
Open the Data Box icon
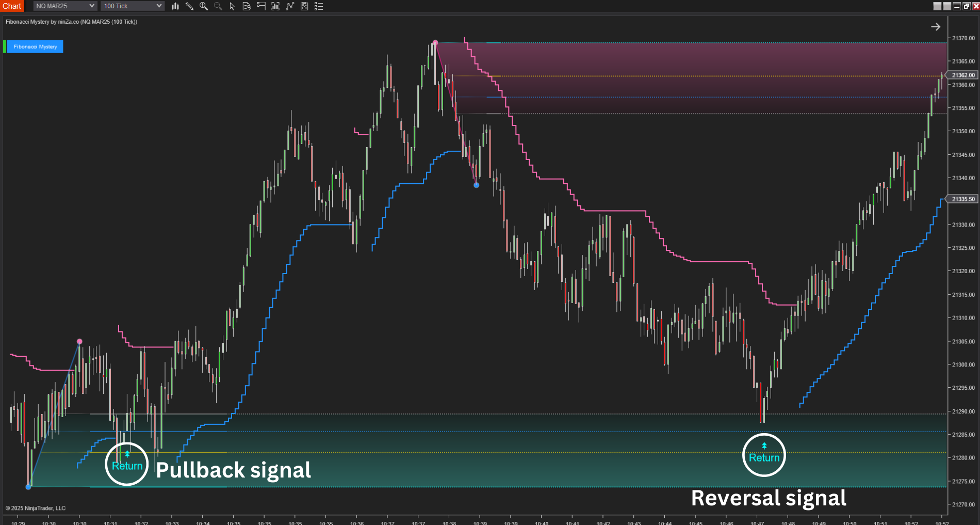pyautogui.click(x=247, y=6)
